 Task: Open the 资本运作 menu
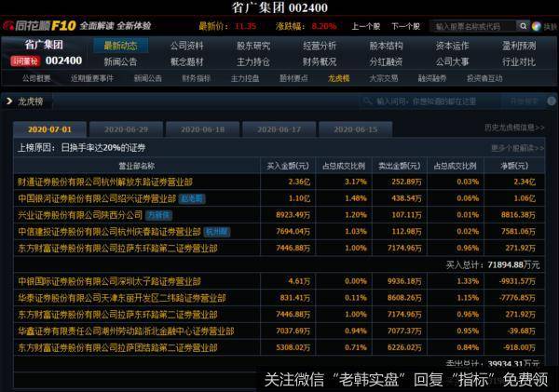452,46
